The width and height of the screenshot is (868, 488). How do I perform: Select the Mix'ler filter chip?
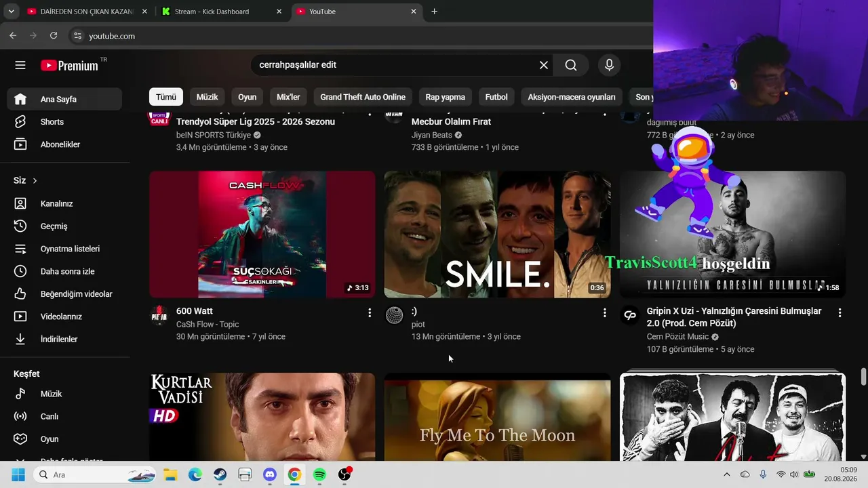(x=288, y=97)
